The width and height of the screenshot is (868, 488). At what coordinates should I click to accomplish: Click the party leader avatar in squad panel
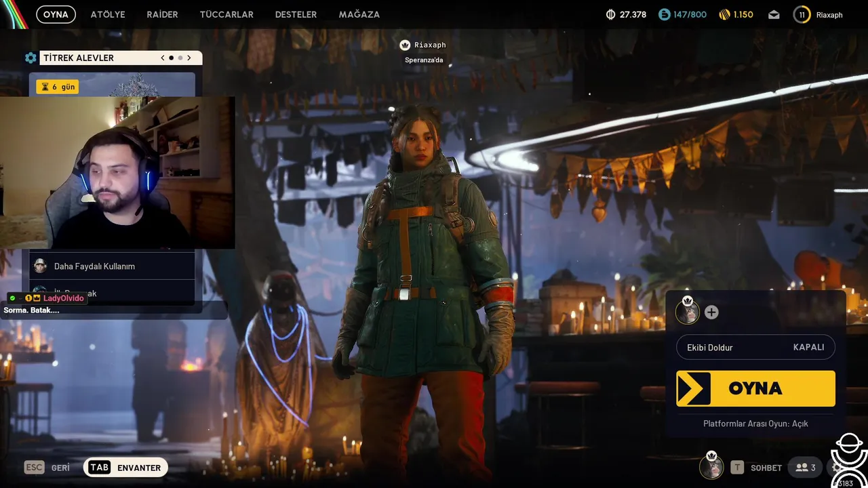(687, 312)
